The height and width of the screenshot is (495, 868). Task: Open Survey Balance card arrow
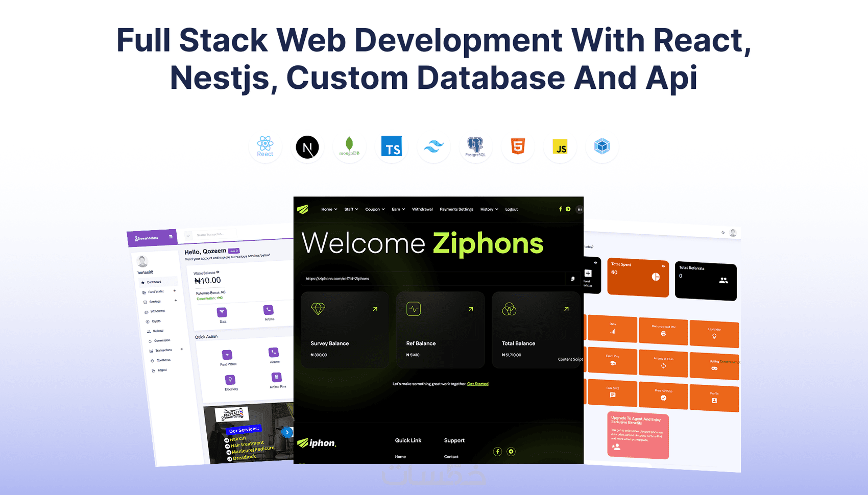tap(375, 309)
